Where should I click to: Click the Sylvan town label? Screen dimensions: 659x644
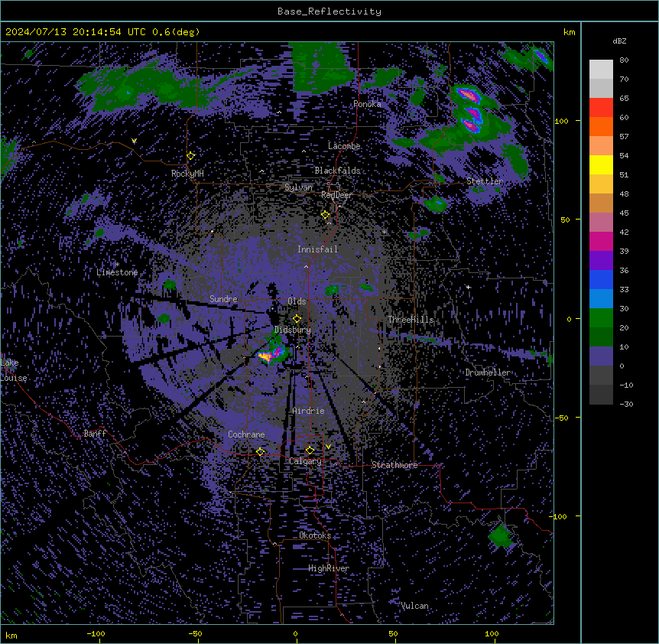tap(298, 187)
